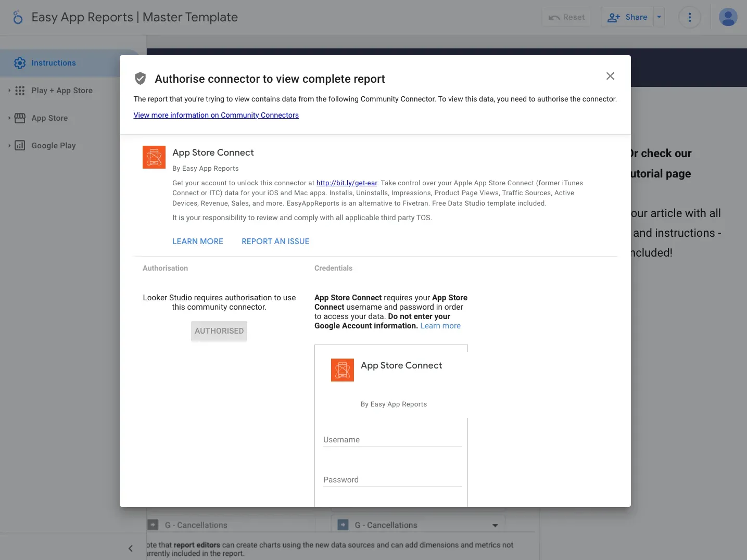The image size is (747, 560).
Task: Click the shield icon in dialog header
Action: (x=140, y=79)
